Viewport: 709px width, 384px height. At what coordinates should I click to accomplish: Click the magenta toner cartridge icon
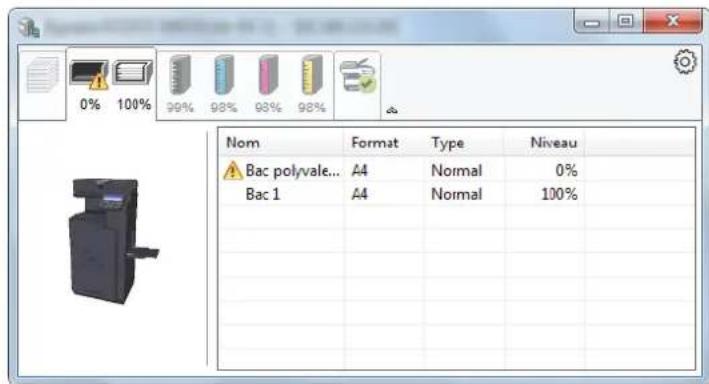pos(268,74)
